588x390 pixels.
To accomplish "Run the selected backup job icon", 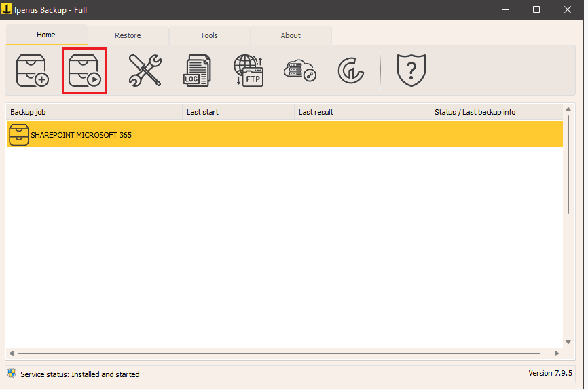I will pos(85,71).
